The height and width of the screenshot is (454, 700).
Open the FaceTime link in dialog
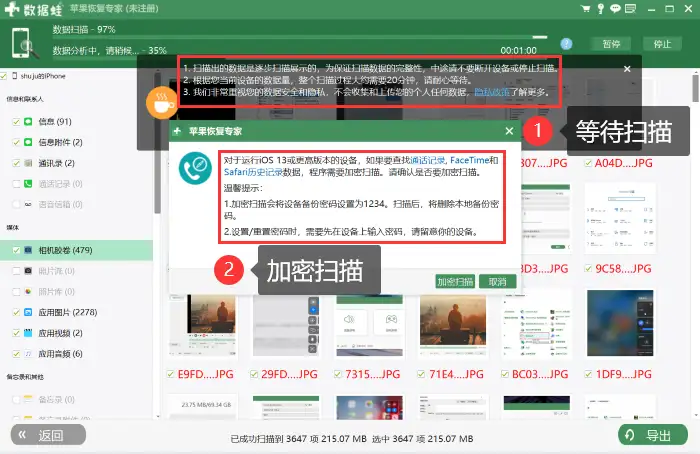(469, 160)
